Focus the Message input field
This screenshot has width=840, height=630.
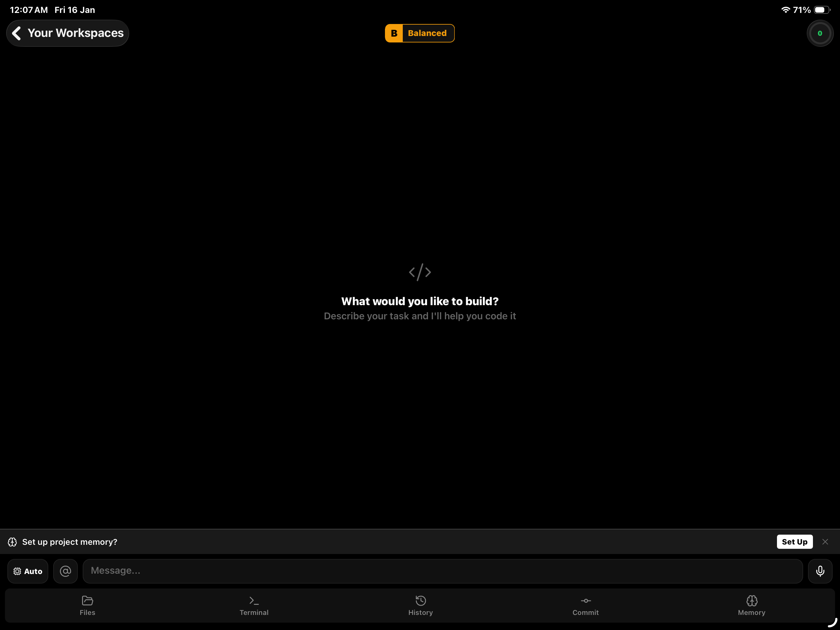click(443, 571)
